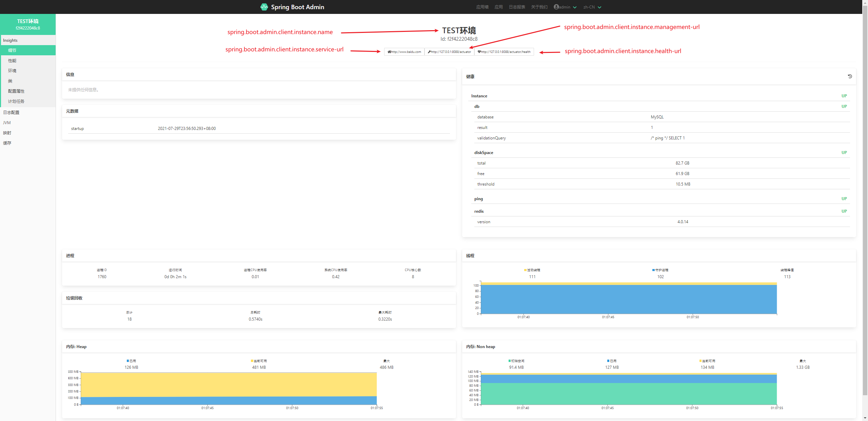
Task: Toggle the redis health section
Action: (478, 211)
